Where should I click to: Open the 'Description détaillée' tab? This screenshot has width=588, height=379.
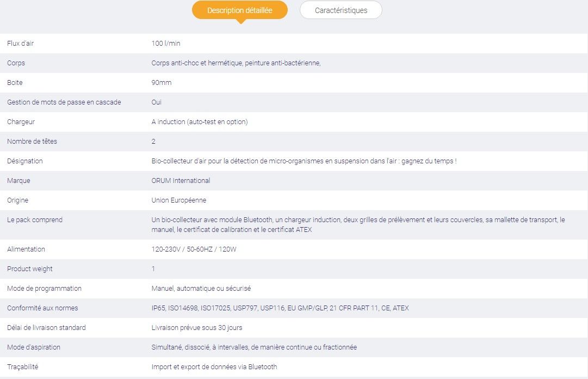click(x=239, y=10)
